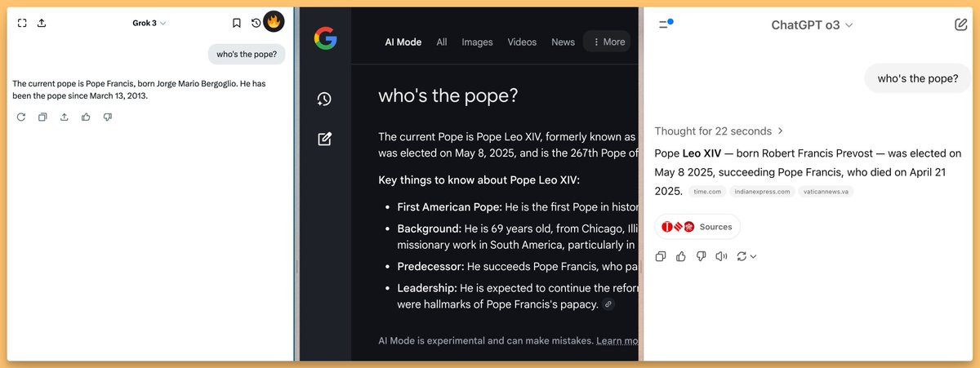Select the AI Mode tab in Google
Screen dimensions: 980x368
pos(403,42)
